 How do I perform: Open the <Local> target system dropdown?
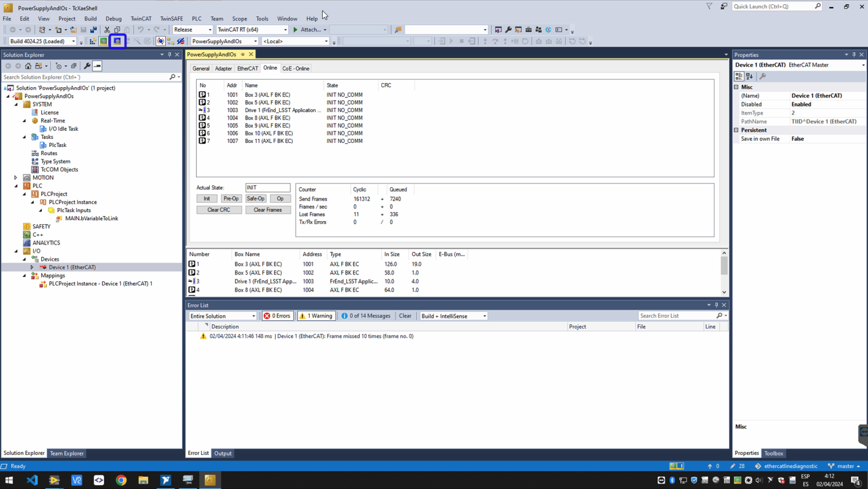(x=295, y=41)
